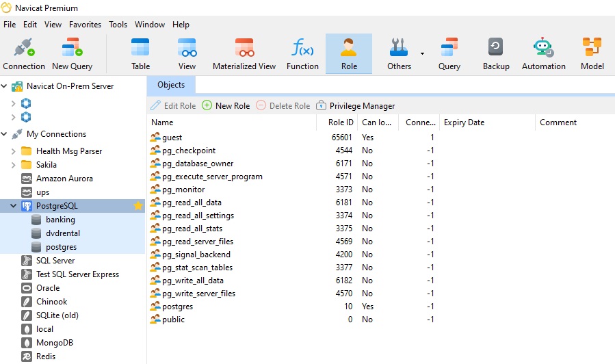Click the New Role button
615x364 pixels.
[226, 105]
